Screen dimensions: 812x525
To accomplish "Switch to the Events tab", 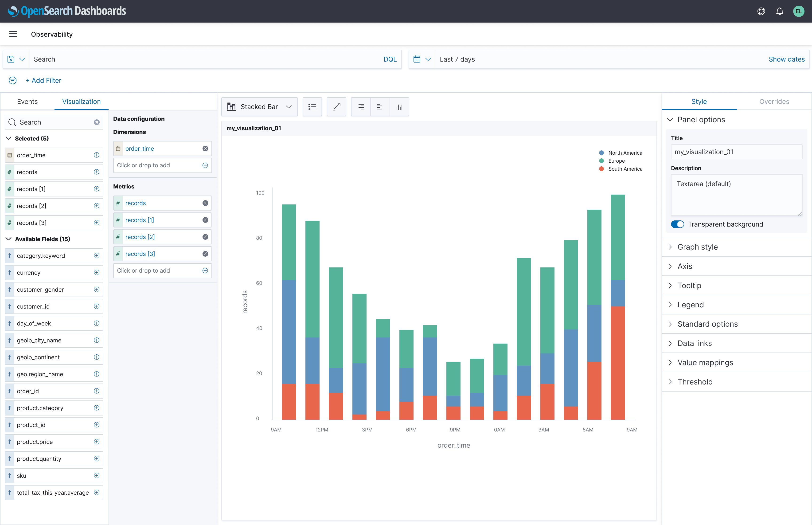I will click(27, 101).
